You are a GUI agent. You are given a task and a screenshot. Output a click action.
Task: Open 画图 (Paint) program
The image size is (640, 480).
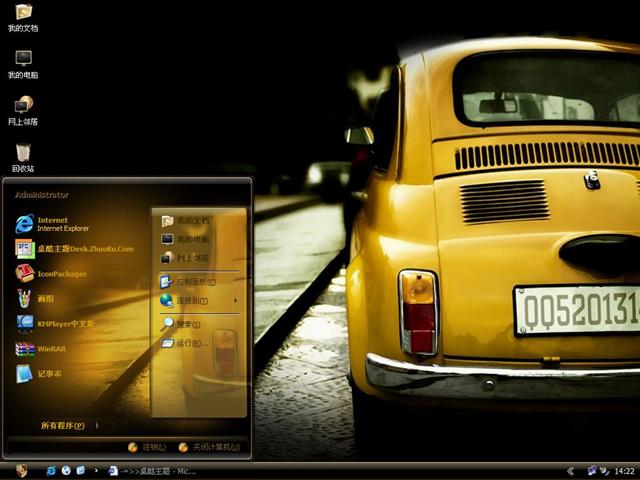tap(40, 298)
